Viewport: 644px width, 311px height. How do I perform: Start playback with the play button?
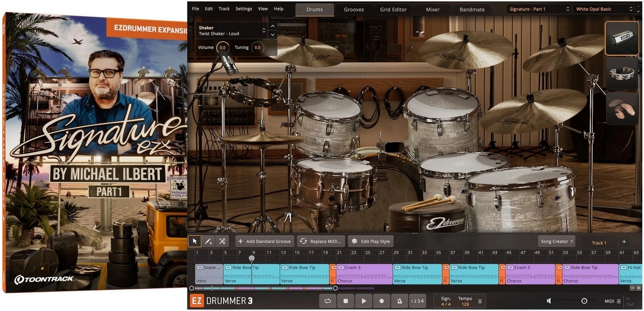point(363,301)
